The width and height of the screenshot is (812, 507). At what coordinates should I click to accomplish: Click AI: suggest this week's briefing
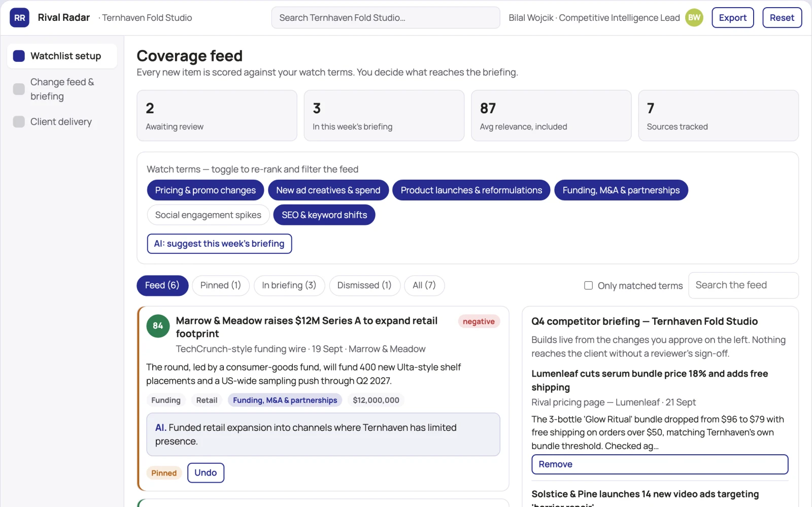tap(219, 244)
